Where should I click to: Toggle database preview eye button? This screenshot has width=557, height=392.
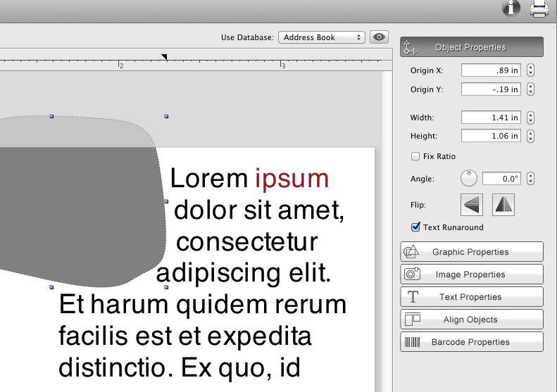coord(380,37)
